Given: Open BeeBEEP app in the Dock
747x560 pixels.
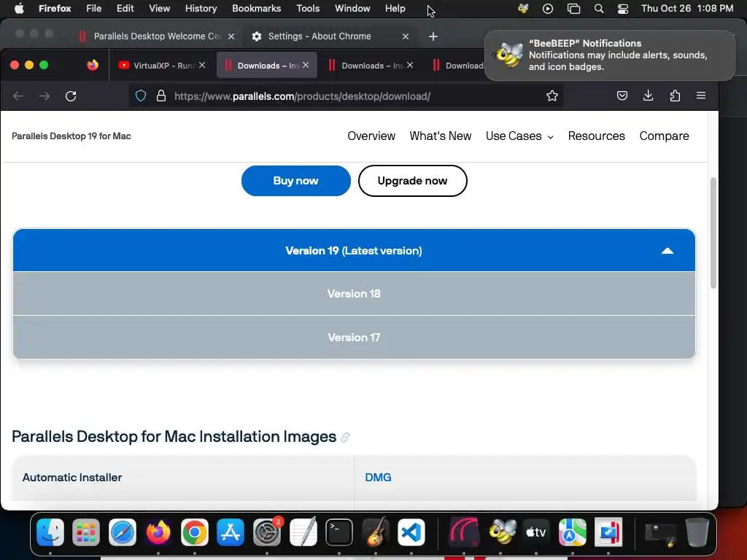Looking at the screenshot, I should tap(500, 532).
